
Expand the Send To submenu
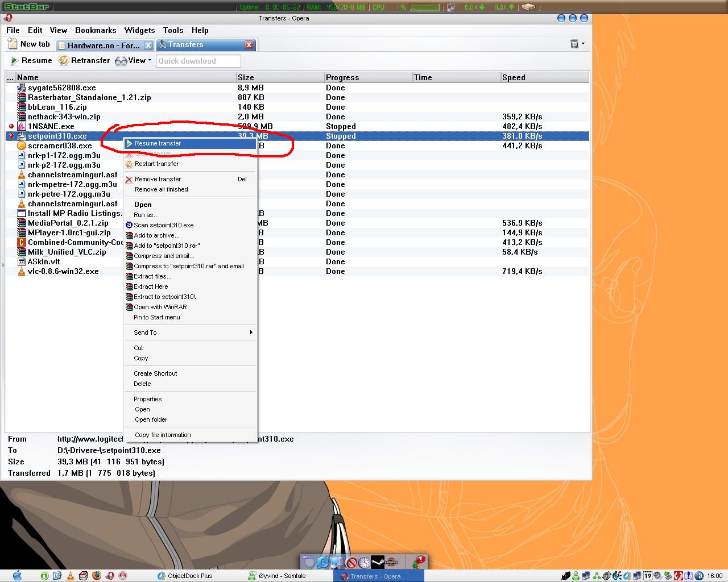tap(190, 332)
